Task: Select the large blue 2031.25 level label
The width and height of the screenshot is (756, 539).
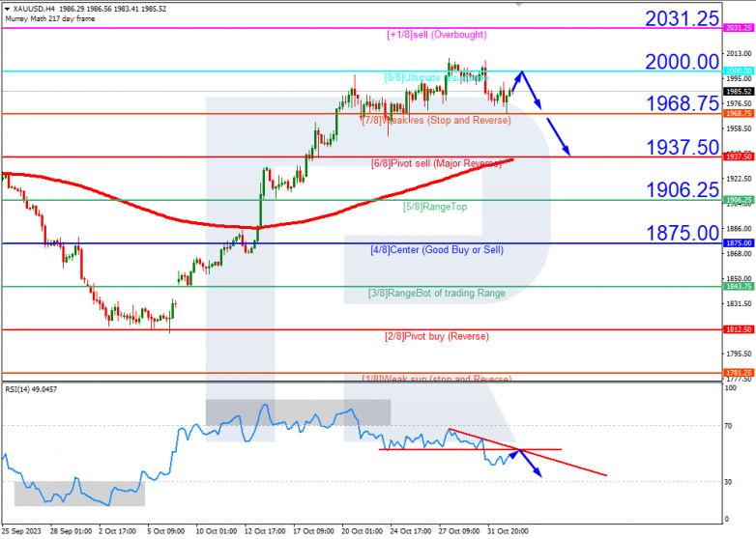Action: pyautogui.click(x=683, y=18)
